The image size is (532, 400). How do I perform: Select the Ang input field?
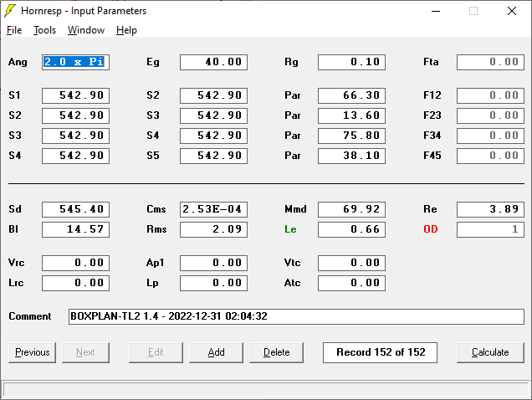pos(75,62)
